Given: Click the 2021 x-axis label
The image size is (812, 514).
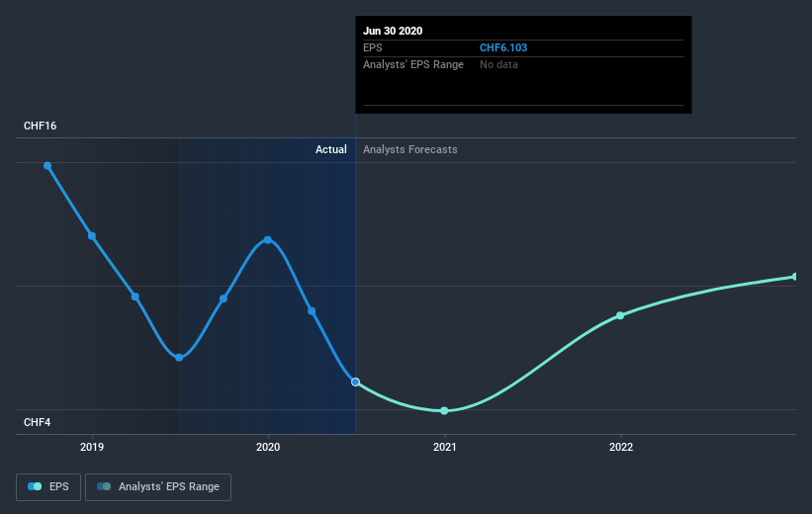Looking at the screenshot, I should click(444, 447).
